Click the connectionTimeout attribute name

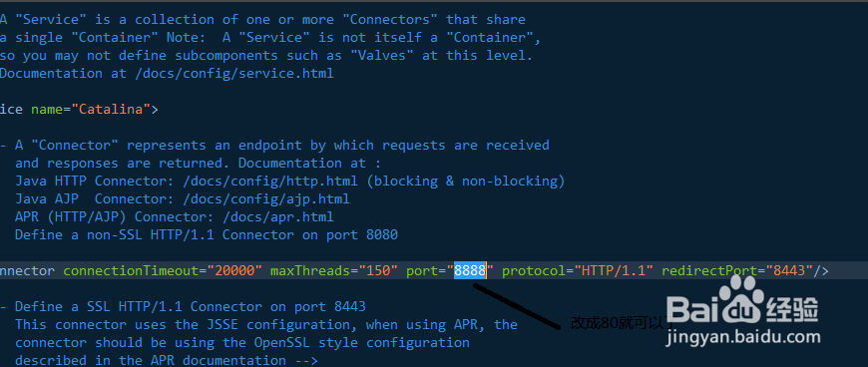point(131,270)
